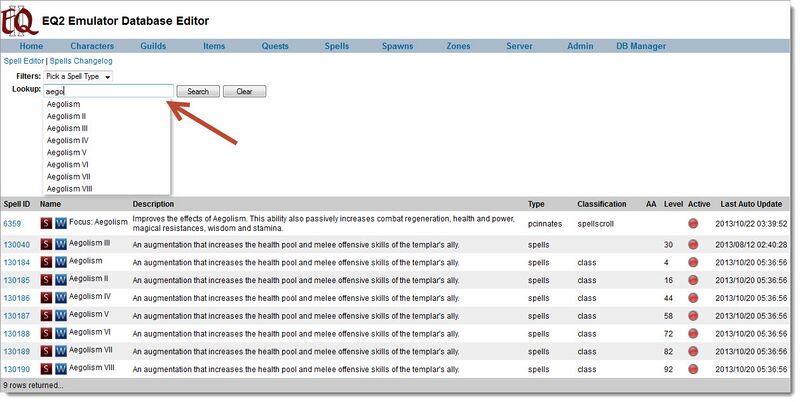Viewport: 800px width, 402px height.
Task: Click the blue W icon for Aegolism VIII
Action: (x=60, y=369)
